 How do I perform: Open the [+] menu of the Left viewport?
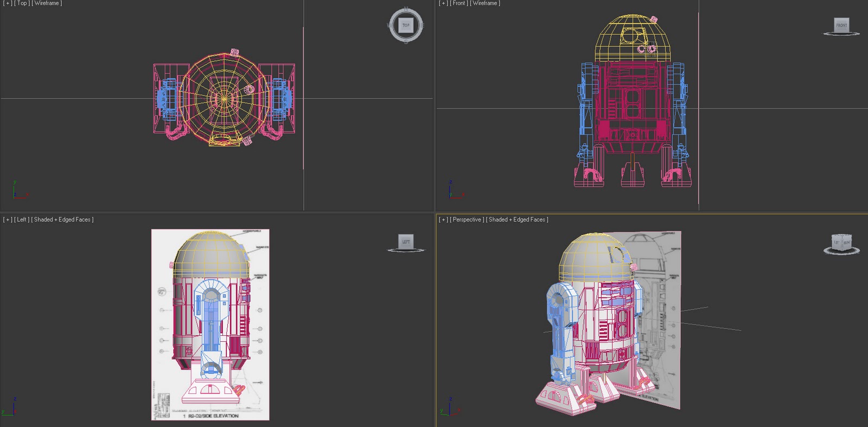pos(8,220)
